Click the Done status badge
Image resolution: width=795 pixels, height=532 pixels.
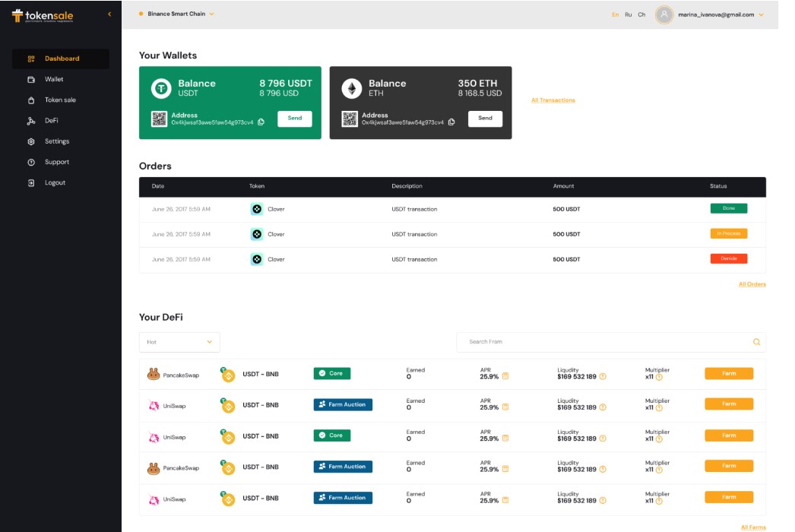(729, 208)
